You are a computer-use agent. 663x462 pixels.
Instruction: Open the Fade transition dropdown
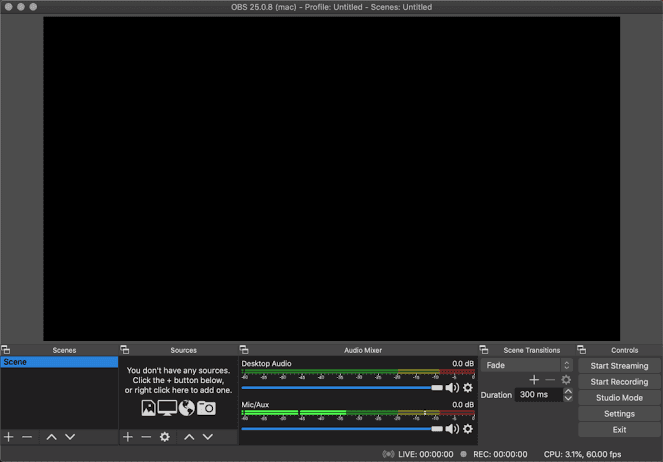(x=527, y=365)
